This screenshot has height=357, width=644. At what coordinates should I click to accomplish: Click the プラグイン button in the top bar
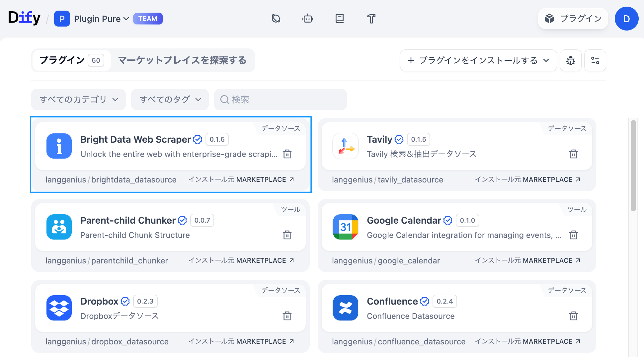tap(573, 19)
